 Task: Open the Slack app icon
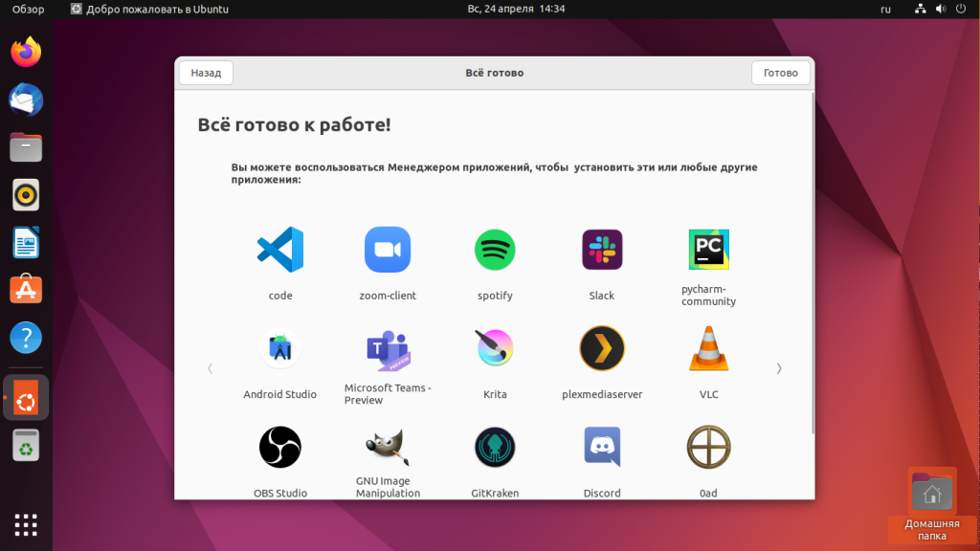602,250
